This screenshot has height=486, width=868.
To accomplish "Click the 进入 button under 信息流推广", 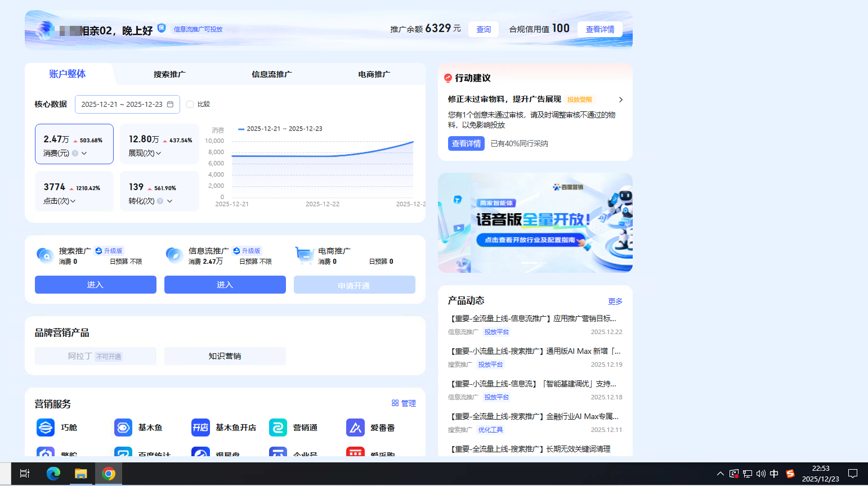I will (225, 285).
